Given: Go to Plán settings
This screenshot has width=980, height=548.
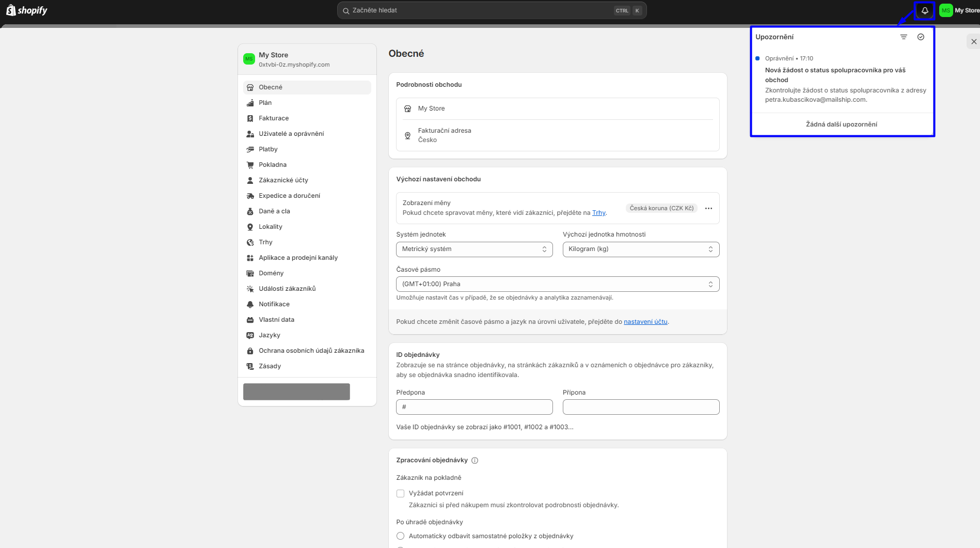Looking at the screenshot, I should pos(307,103).
